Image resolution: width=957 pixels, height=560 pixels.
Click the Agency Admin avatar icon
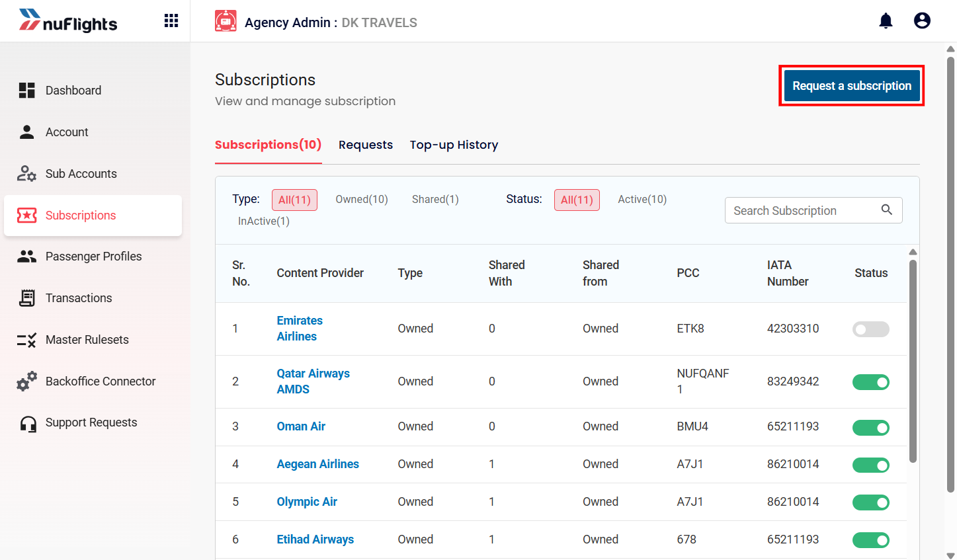(x=226, y=21)
